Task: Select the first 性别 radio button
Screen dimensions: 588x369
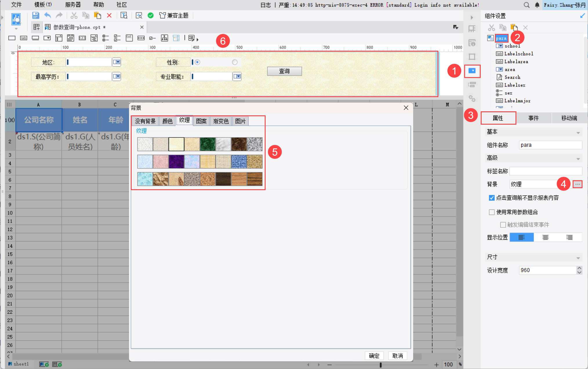Action: point(197,62)
